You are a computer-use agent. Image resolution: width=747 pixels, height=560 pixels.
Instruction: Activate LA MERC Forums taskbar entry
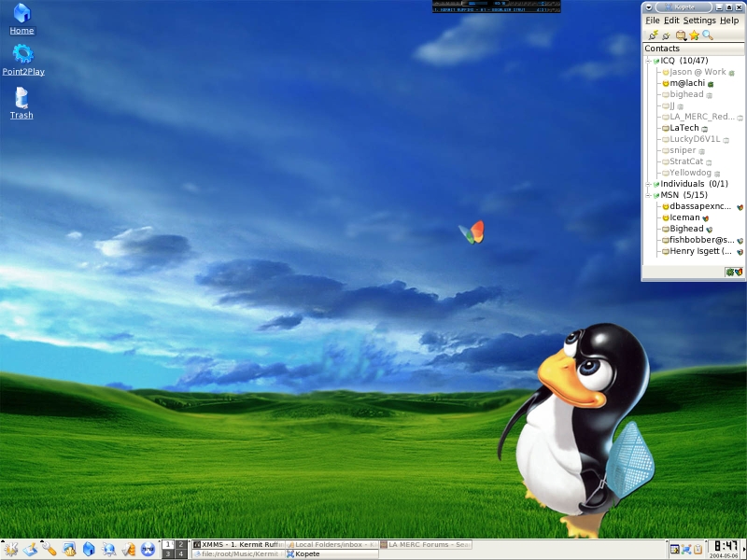point(426,544)
